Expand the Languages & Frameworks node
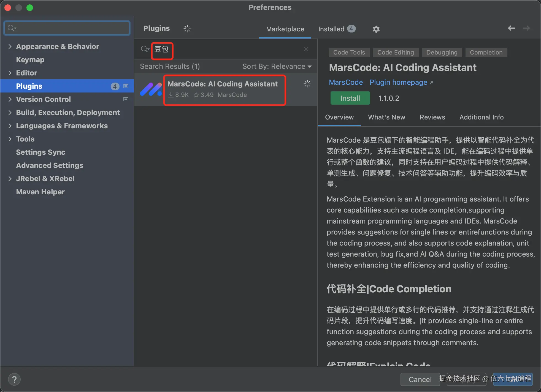This screenshot has width=541, height=392. point(10,126)
